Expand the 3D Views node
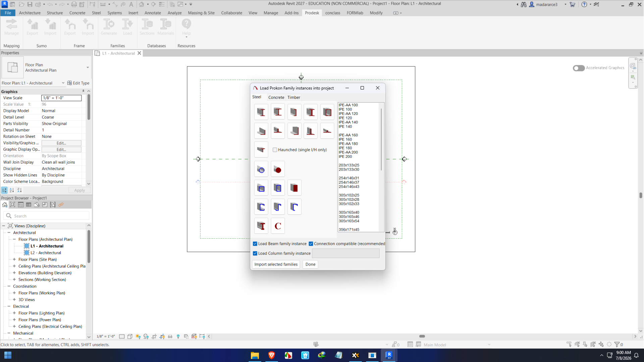Image resolution: width=644 pixels, height=362 pixels. (14, 300)
